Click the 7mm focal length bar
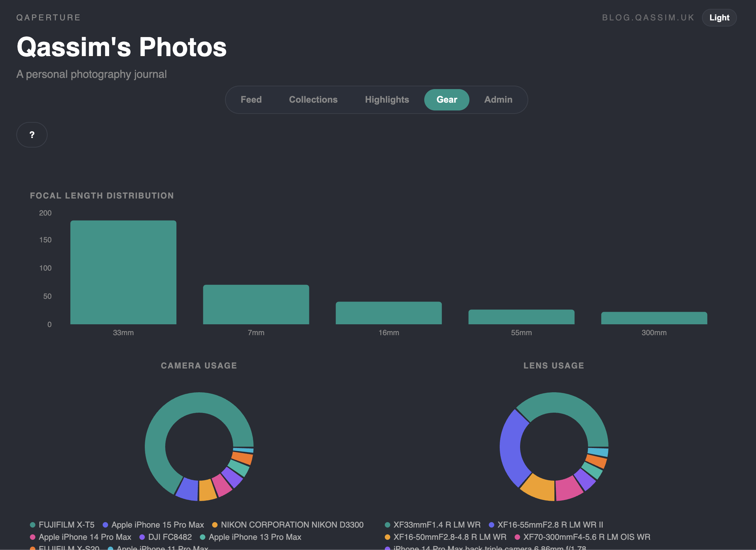Viewport: 756px width, 550px height. 256,304
